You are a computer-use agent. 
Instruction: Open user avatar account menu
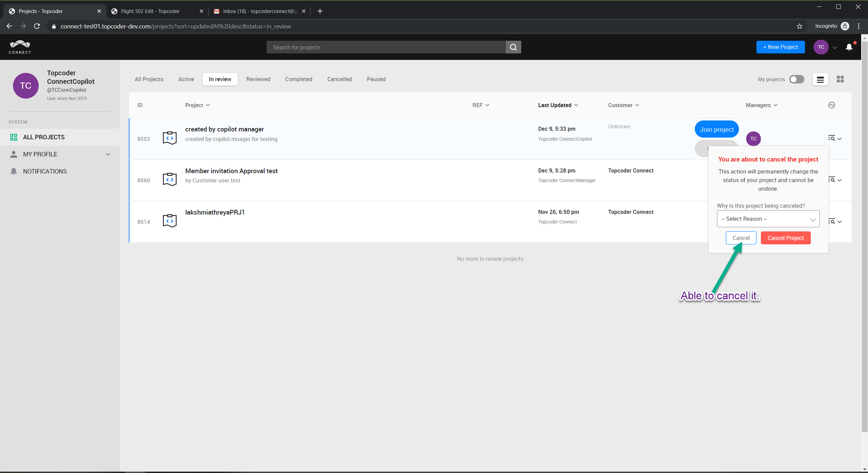click(x=821, y=47)
